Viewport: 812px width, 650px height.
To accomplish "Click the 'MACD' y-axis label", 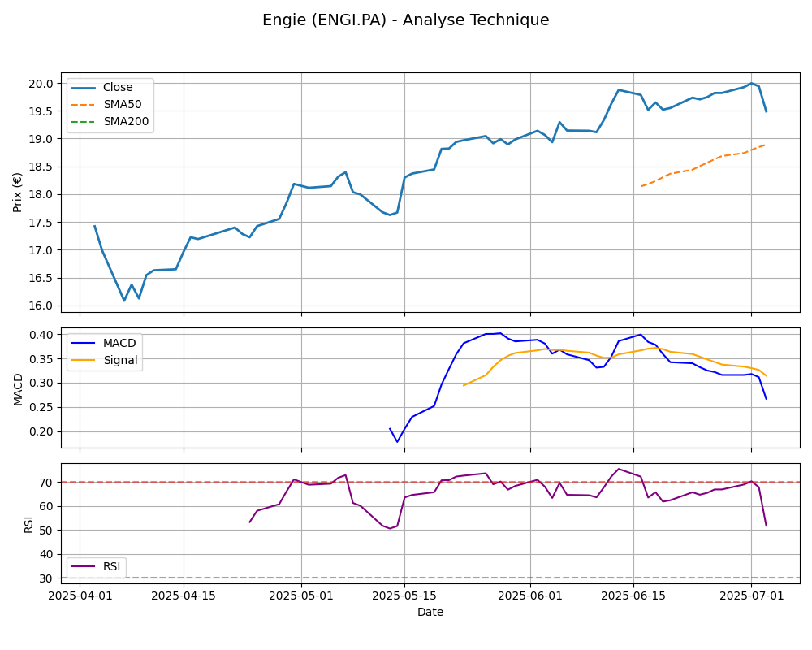I will [x=18, y=389].
